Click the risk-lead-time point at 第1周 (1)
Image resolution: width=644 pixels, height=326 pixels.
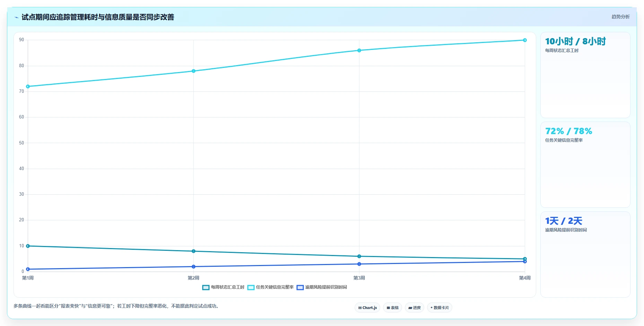click(28, 269)
